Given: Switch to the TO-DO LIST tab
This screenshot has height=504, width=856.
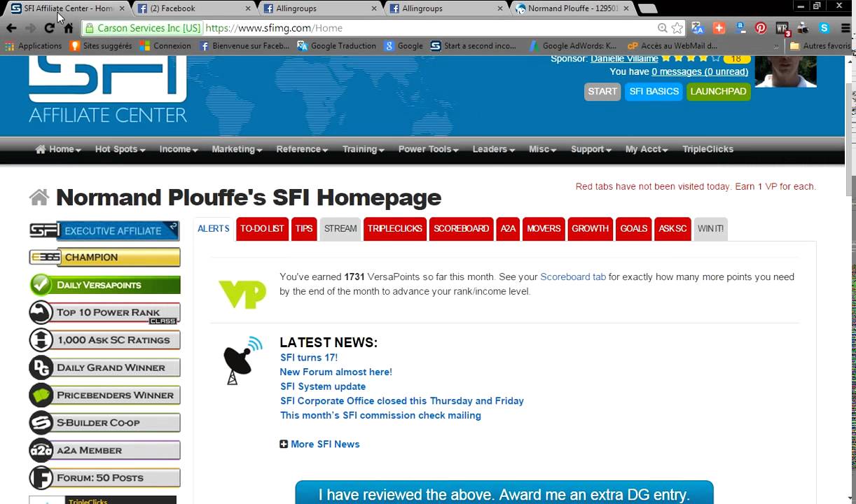Looking at the screenshot, I should tap(262, 229).
